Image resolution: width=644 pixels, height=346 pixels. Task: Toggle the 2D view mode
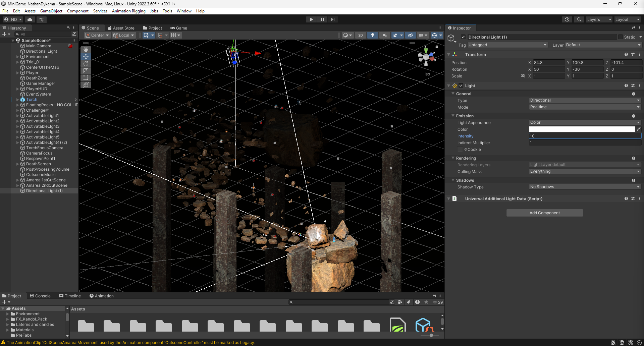(360, 35)
